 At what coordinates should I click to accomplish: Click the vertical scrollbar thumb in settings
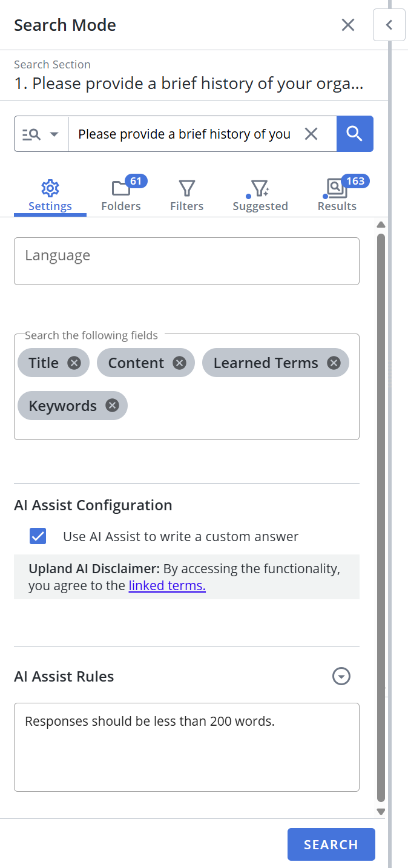(381, 515)
